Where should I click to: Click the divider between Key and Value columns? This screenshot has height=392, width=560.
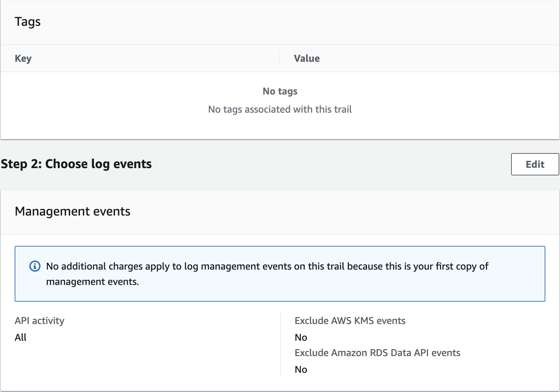click(x=280, y=59)
